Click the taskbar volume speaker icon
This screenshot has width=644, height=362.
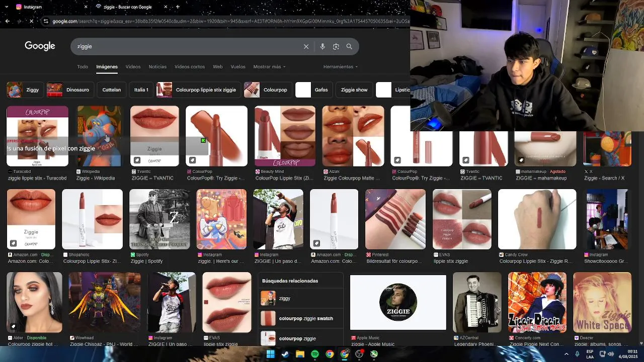611,354
